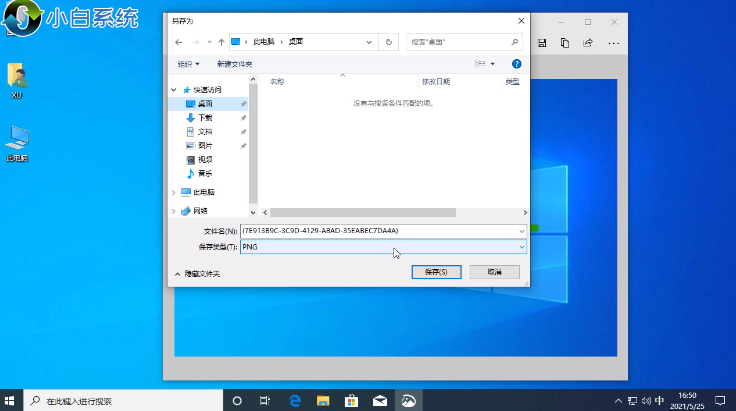The image size is (736, 411).
Task: Click 新建文件夹 (New folder) in toolbar
Action: pyautogui.click(x=234, y=63)
